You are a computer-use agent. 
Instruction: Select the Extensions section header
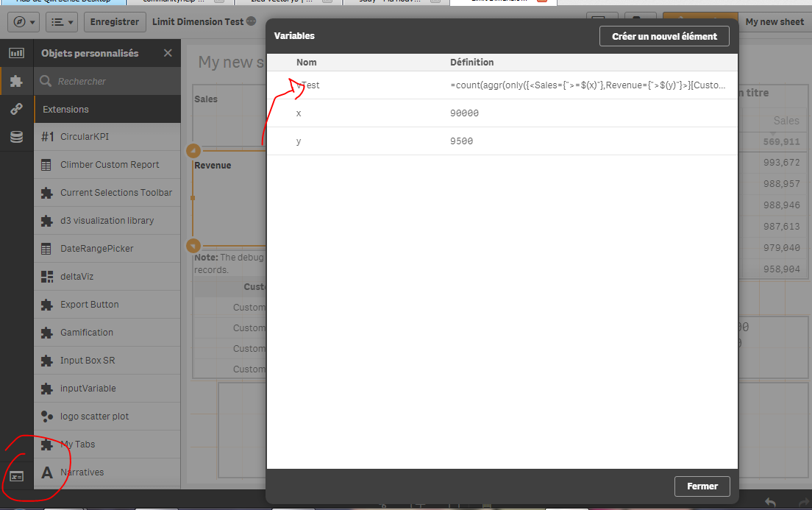[107, 110]
